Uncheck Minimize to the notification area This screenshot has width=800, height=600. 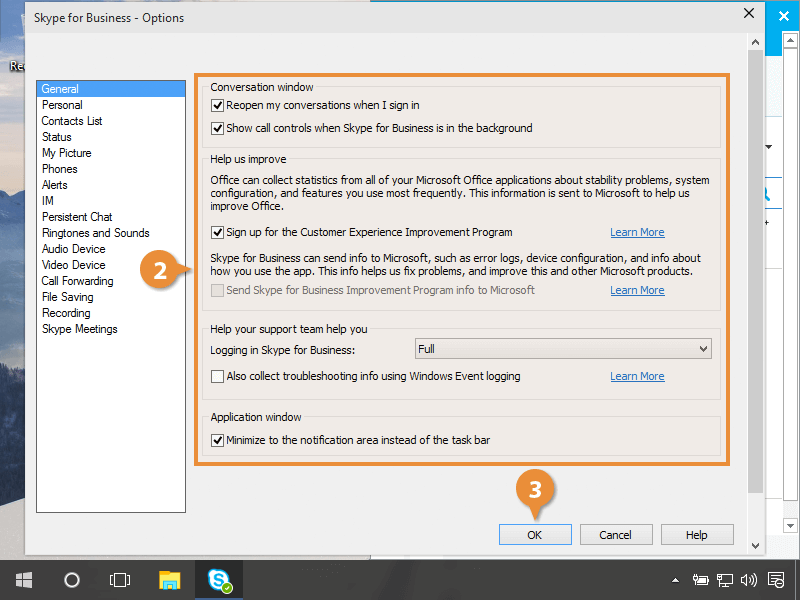(x=217, y=440)
